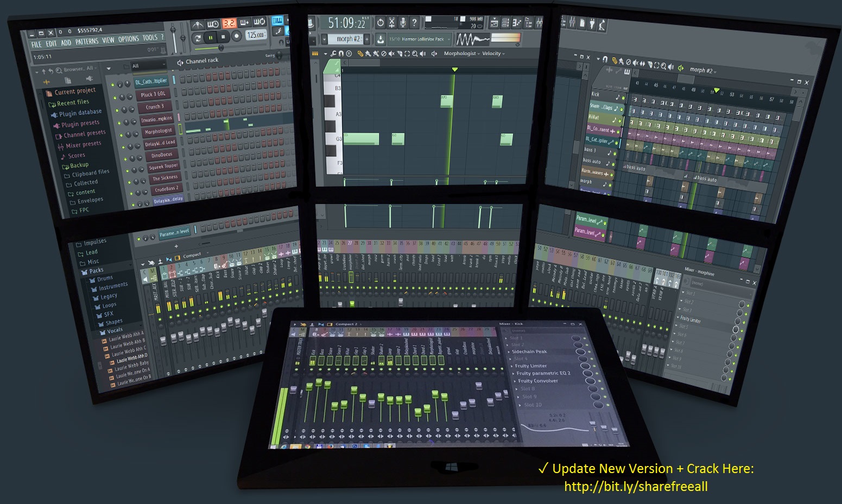Toggle the piano roll magnet snap icon
The image size is (842, 504).
tap(341, 53)
